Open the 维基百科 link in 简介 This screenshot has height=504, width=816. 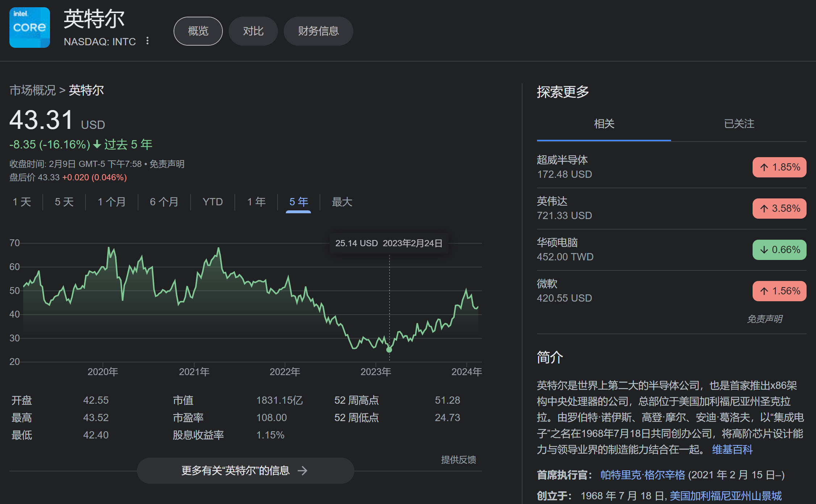[732, 450]
